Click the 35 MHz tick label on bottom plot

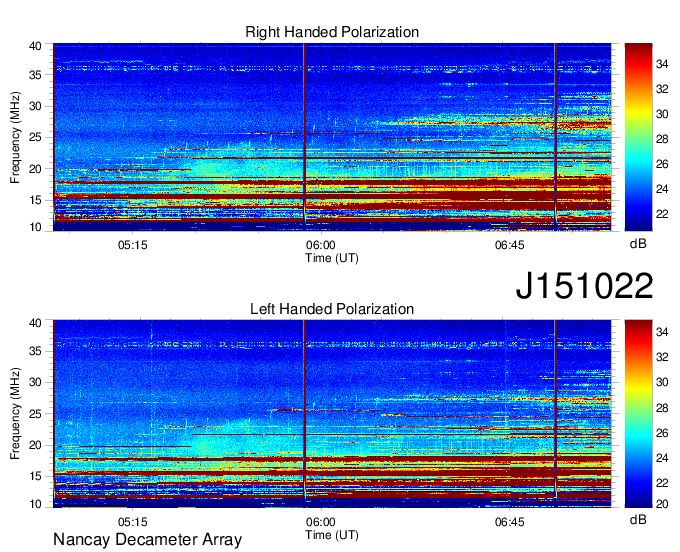35,351
